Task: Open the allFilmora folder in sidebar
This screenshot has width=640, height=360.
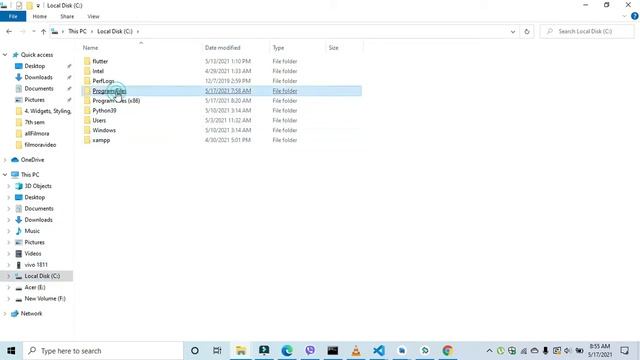Action: [37, 133]
